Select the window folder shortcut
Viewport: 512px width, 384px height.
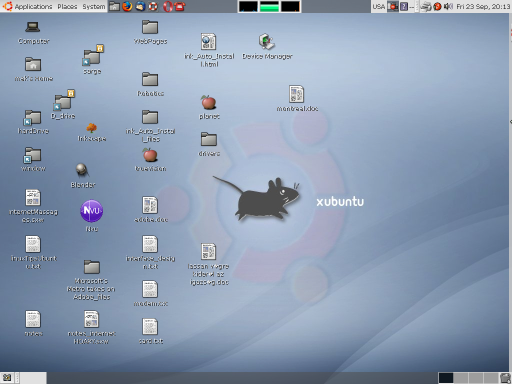(x=33, y=159)
